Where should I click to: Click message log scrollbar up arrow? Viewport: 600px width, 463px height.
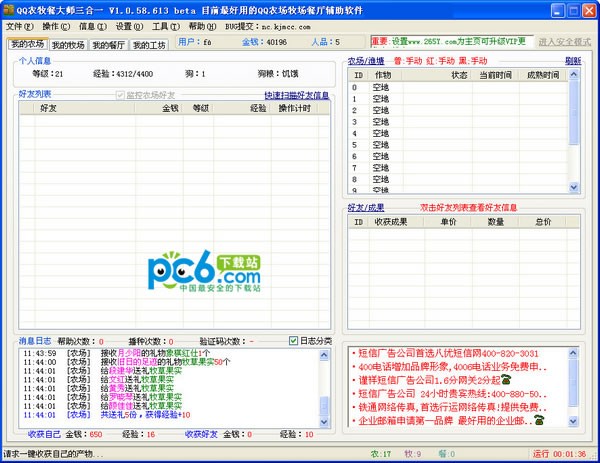[x=324, y=355]
